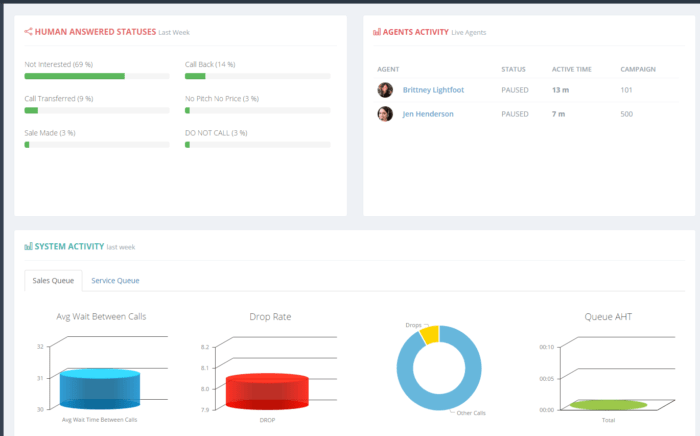This screenshot has height=436, width=700.
Task: Click the CAMPAIGN column header
Action: click(638, 69)
